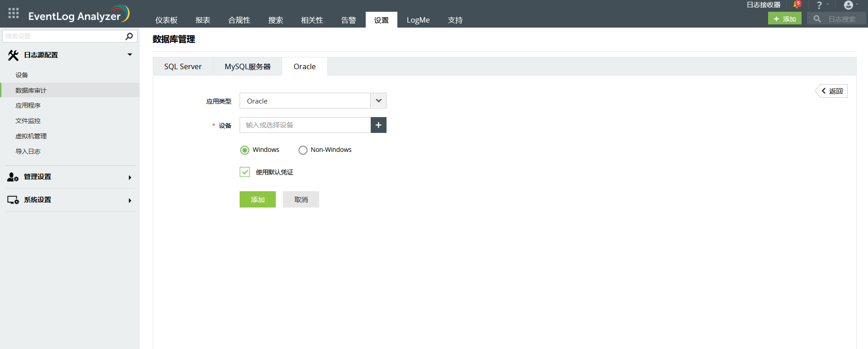Click the 日志源配置 tools icon
This screenshot has width=868, height=349.
pyautogui.click(x=13, y=55)
